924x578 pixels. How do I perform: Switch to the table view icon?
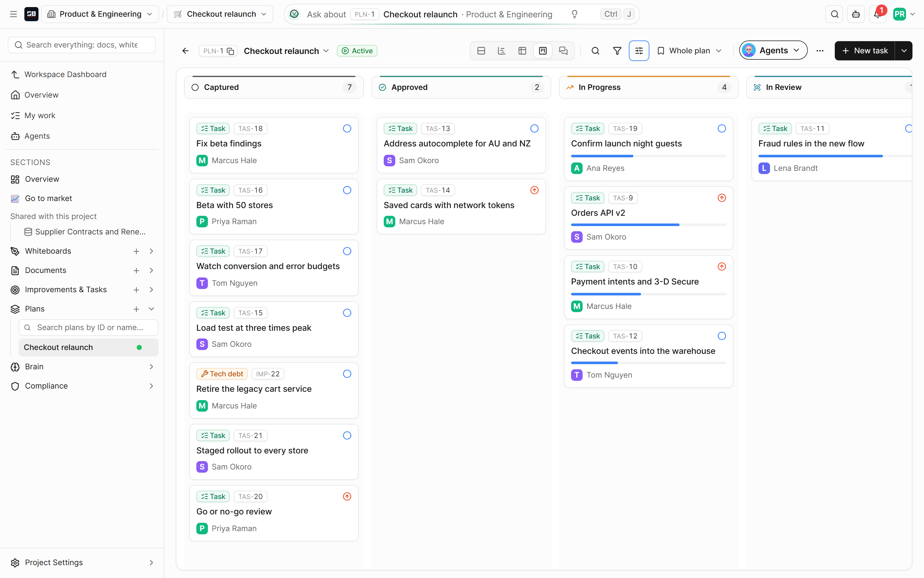(x=522, y=51)
